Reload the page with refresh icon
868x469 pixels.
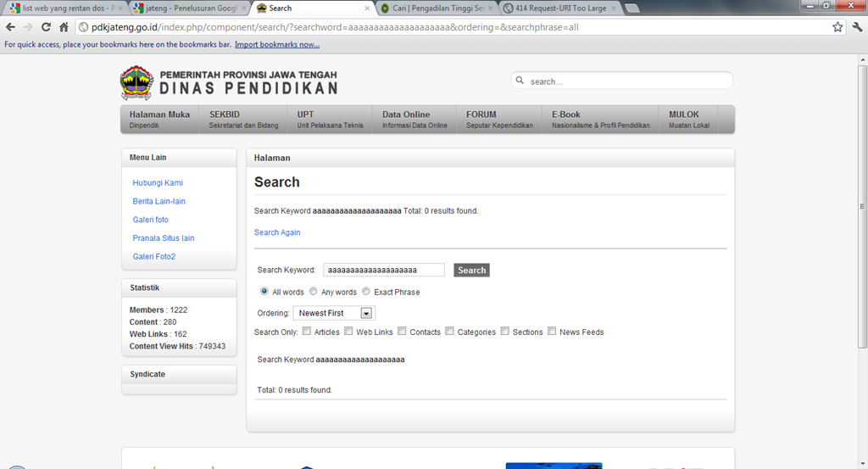pyautogui.click(x=46, y=27)
